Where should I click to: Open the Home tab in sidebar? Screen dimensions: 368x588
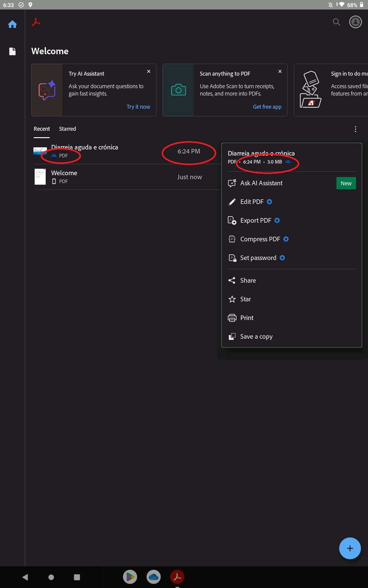[x=12, y=24]
